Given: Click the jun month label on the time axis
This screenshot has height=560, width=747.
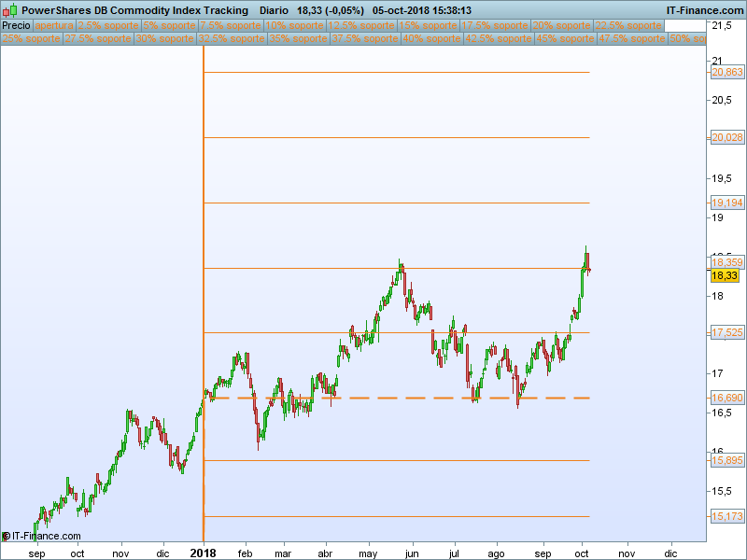Looking at the screenshot, I should tap(412, 554).
